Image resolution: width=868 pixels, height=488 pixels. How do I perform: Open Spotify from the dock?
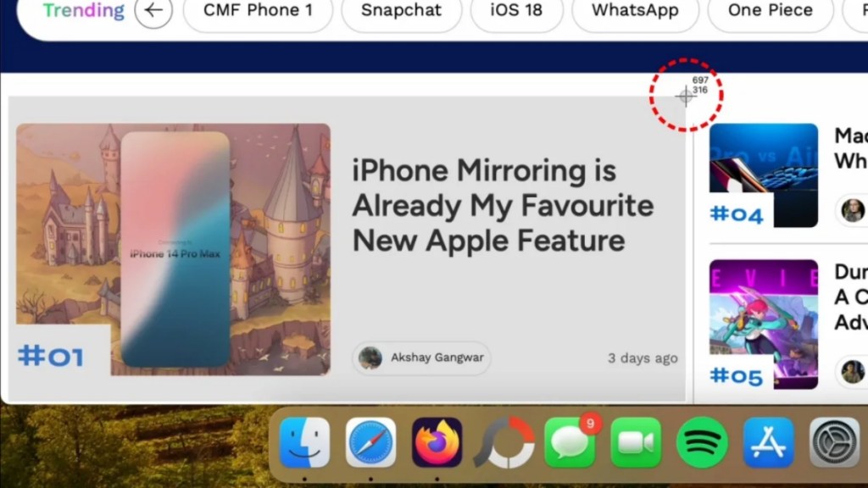click(702, 442)
